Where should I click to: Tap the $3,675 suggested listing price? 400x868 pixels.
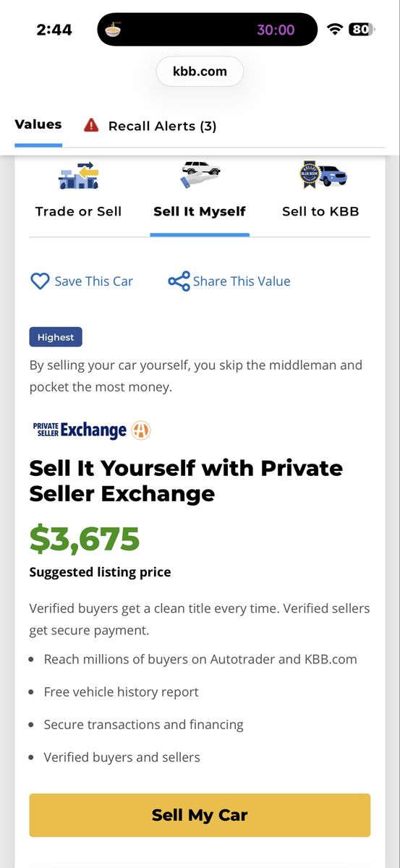pyautogui.click(x=85, y=539)
